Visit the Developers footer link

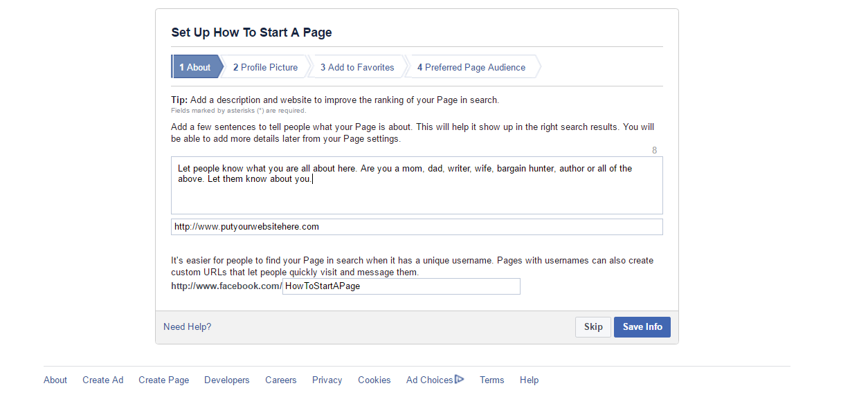227,380
